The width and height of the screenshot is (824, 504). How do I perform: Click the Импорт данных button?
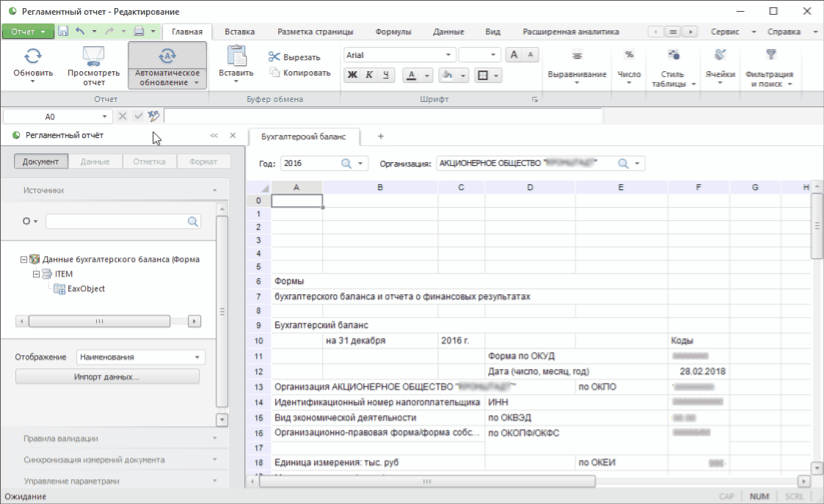pos(107,376)
